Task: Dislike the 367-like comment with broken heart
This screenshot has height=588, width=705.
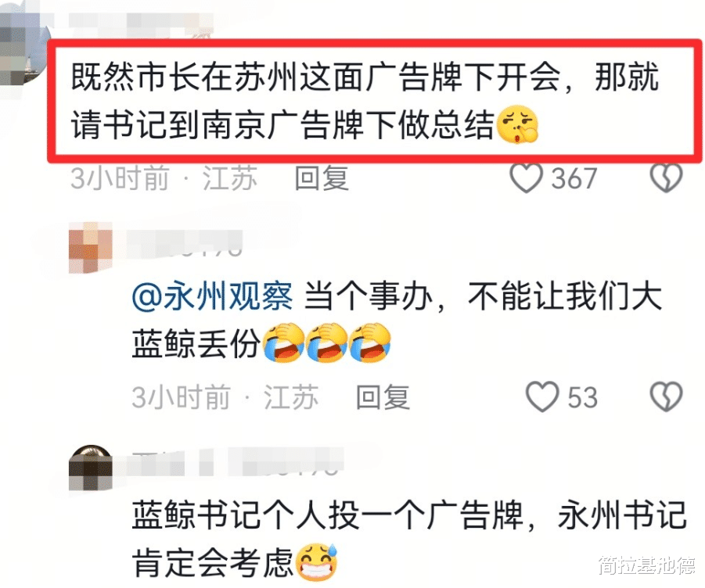Action: (x=667, y=178)
